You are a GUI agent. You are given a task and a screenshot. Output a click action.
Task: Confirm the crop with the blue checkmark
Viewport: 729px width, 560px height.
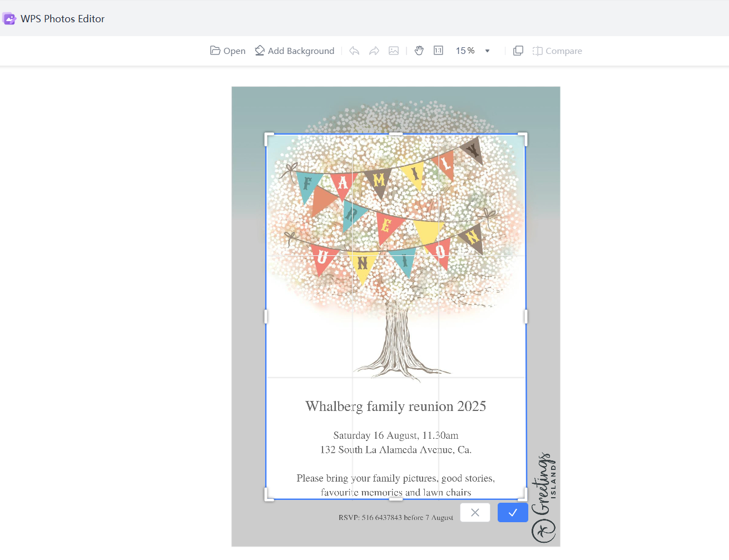coord(512,512)
